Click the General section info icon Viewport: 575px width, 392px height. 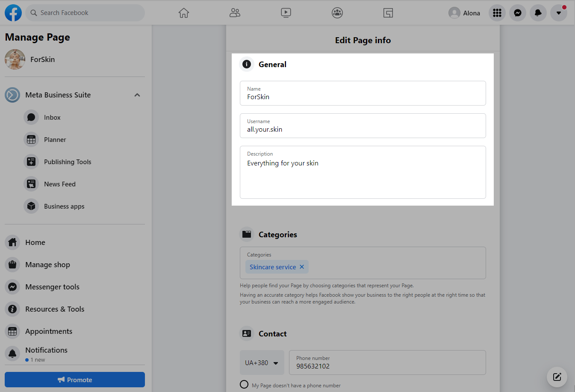coord(247,64)
